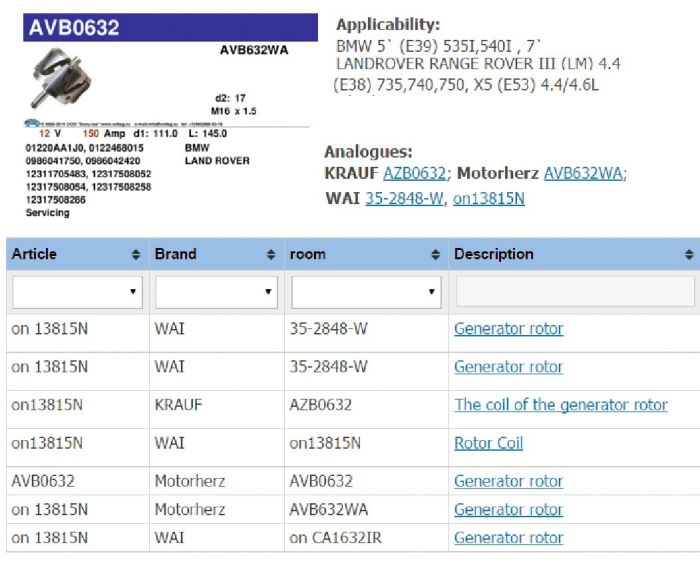Click the LAND ROVER text on product card
This screenshot has width=700, height=581.
point(217,161)
